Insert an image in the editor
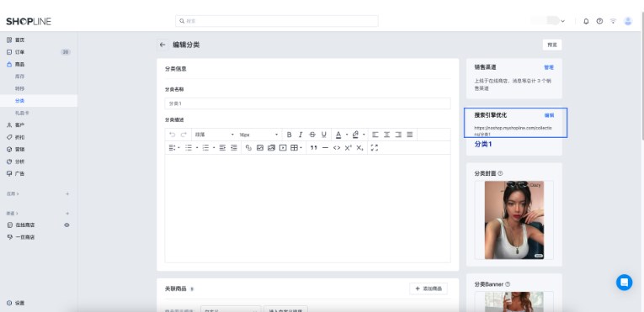This screenshot has height=312, width=644. click(260, 148)
